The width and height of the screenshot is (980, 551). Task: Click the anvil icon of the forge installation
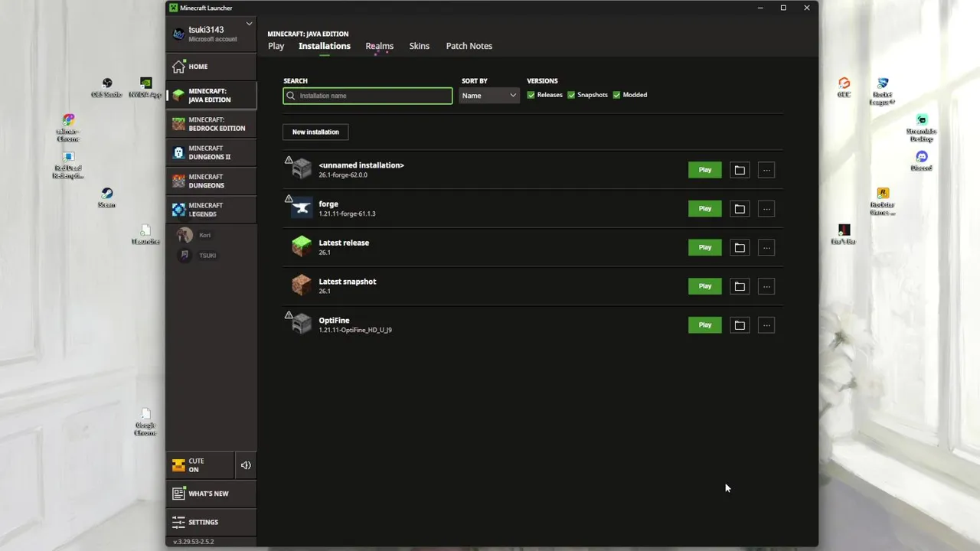point(302,208)
